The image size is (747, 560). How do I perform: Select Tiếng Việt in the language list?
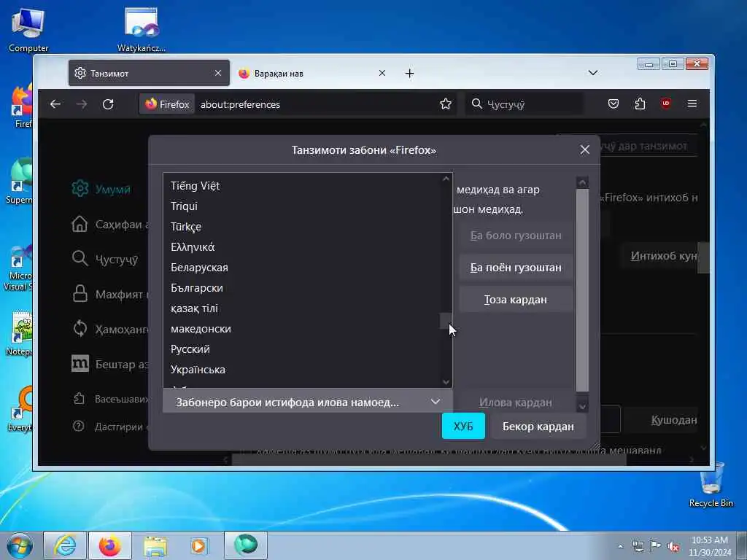point(302,186)
